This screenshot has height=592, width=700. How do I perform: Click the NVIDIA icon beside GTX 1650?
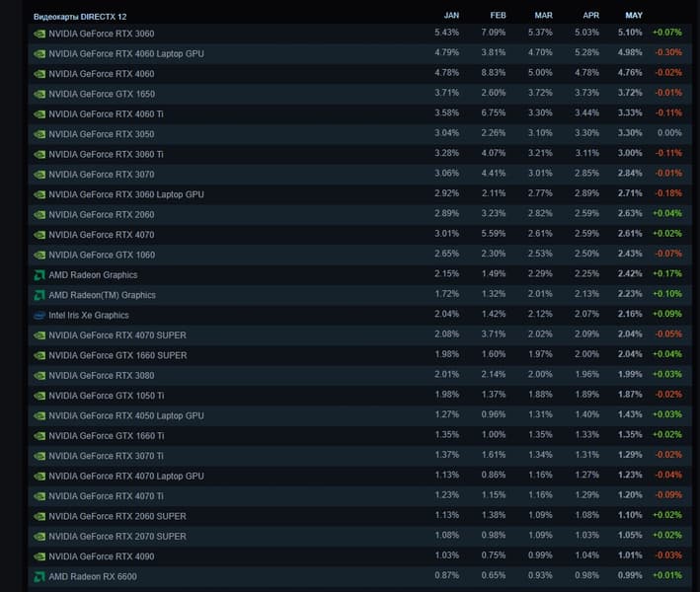(x=39, y=94)
